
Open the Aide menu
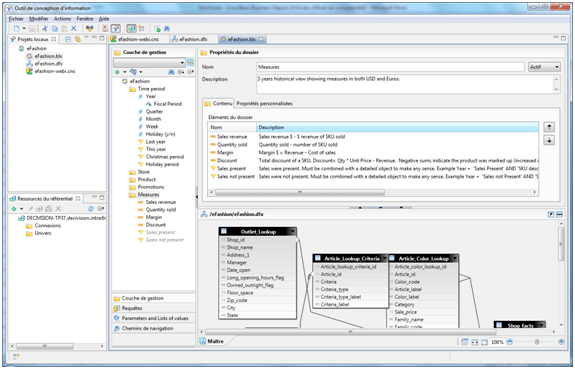pyautogui.click(x=104, y=19)
